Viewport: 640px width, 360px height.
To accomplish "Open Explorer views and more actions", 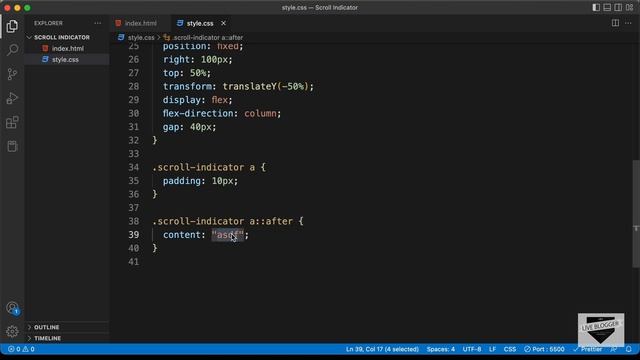I will pyautogui.click(x=98, y=23).
